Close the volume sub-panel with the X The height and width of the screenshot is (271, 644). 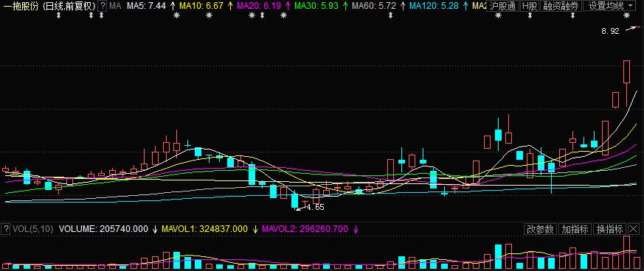(634, 229)
